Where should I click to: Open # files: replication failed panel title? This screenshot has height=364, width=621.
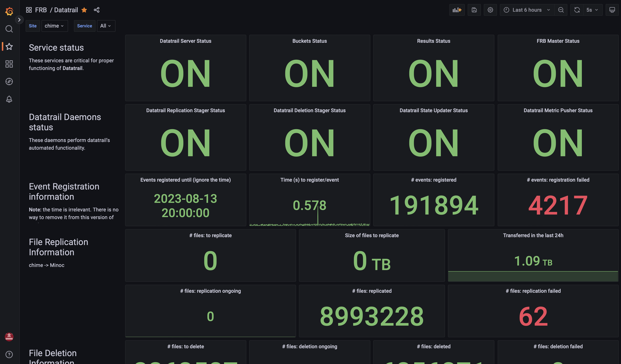(x=533, y=291)
